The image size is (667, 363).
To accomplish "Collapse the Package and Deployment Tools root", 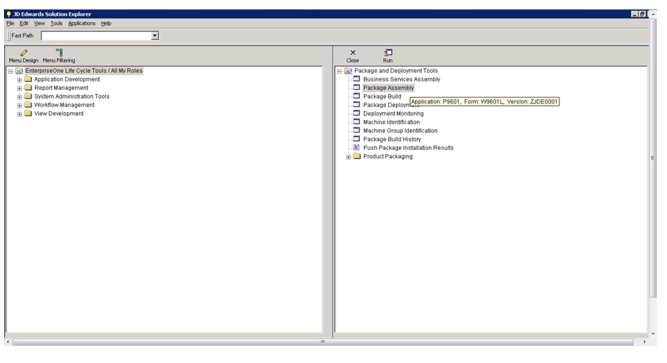I will coord(339,71).
